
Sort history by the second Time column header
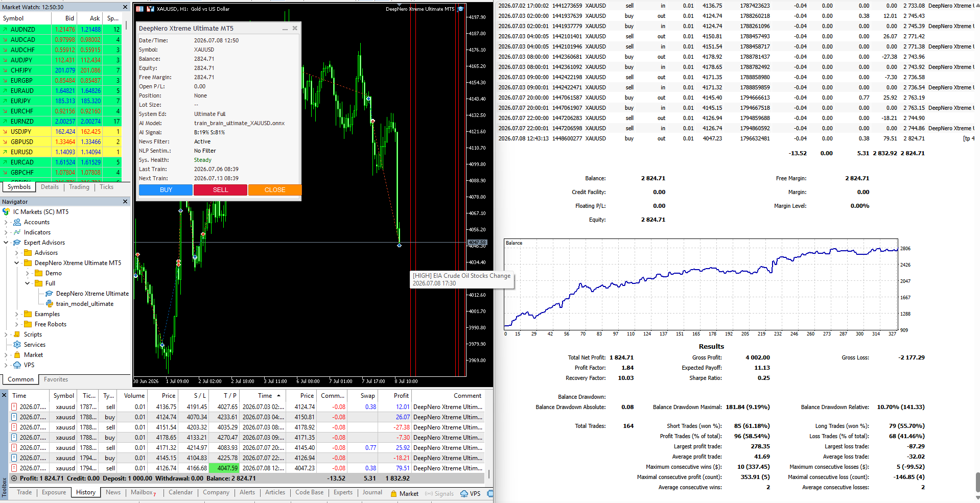coord(263,395)
